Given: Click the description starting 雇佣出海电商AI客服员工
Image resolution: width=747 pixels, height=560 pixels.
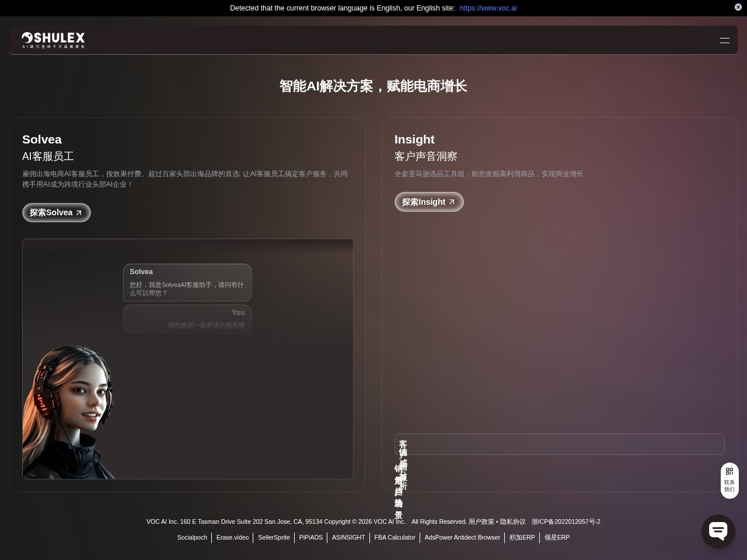Looking at the screenshot, I should (x=186, y=179).
